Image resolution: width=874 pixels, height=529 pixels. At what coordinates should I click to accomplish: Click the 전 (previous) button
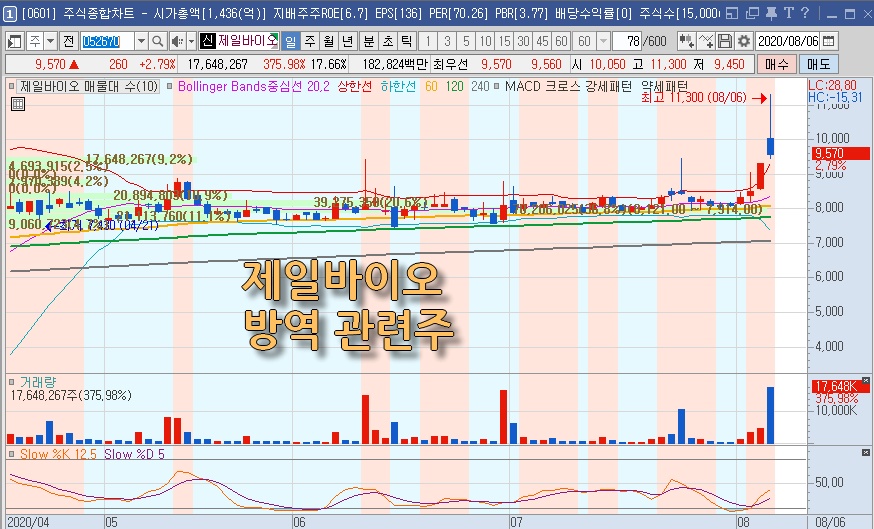pos(69,41)
